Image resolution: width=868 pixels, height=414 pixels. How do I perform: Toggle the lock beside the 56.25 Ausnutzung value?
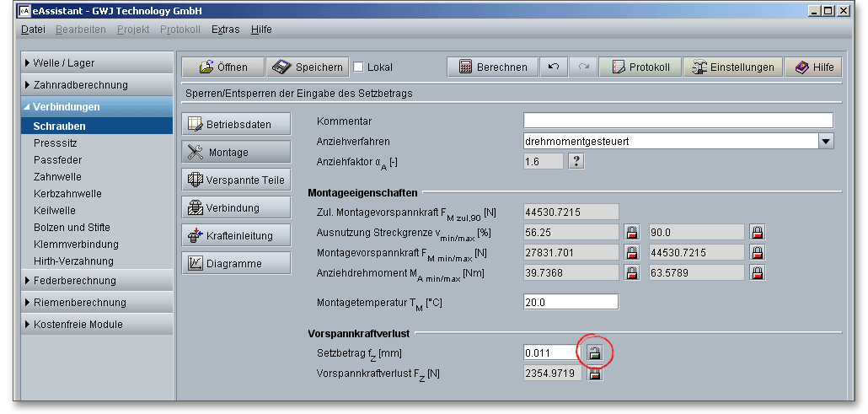[631, 232]
